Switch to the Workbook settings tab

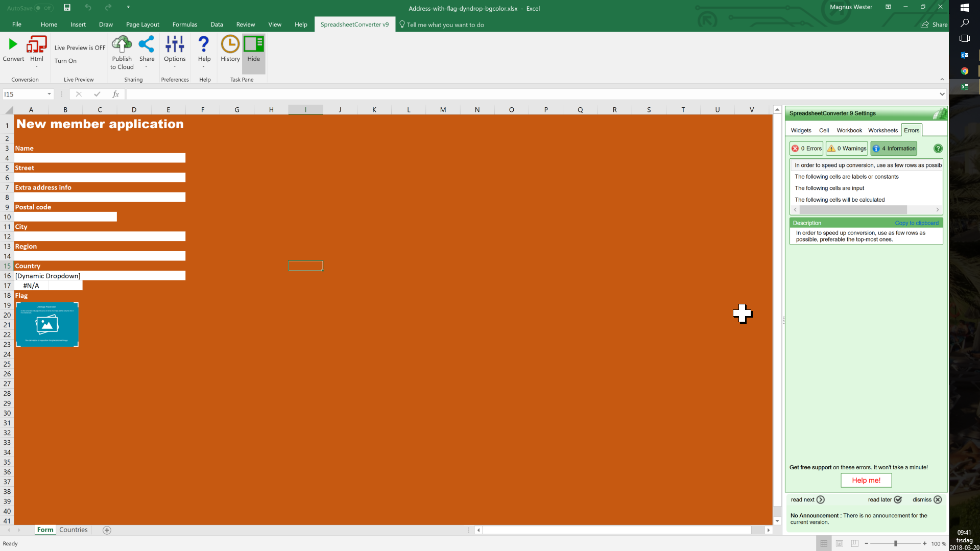[849, 130]
